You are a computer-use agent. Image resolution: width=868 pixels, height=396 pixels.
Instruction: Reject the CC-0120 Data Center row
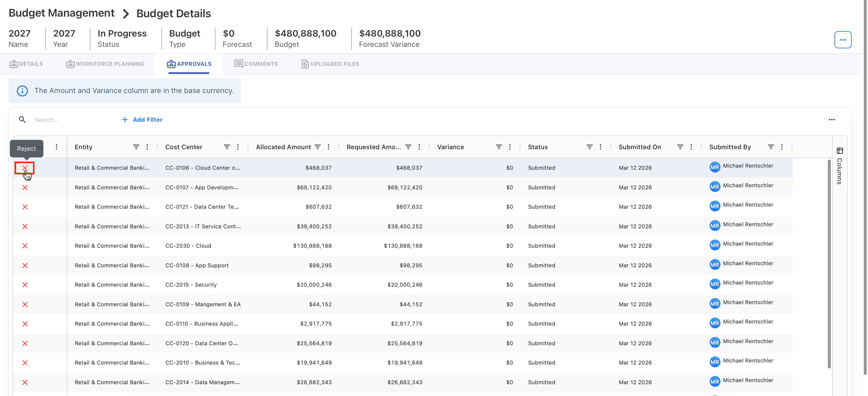tap(24, 343)
